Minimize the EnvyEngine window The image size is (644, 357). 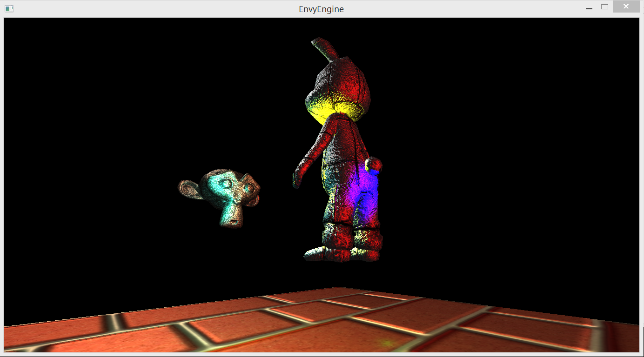589,7
